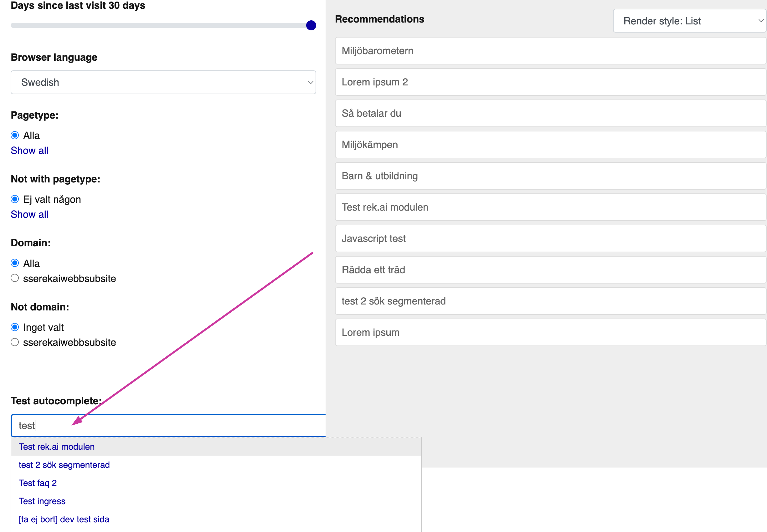Pick test 2 sök segmenterad suggestion
Screen dimensions: 767x532
click(x=64, y=465)
